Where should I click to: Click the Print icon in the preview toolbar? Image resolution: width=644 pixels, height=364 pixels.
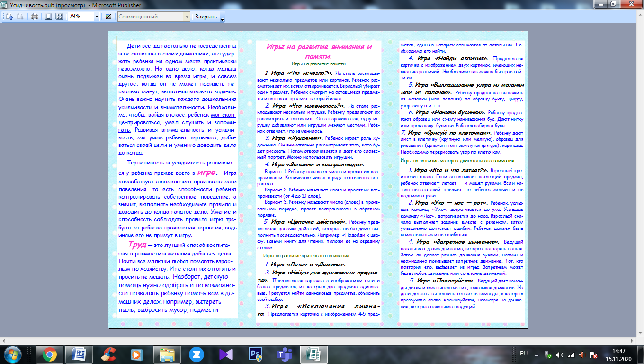click(35, 17)
